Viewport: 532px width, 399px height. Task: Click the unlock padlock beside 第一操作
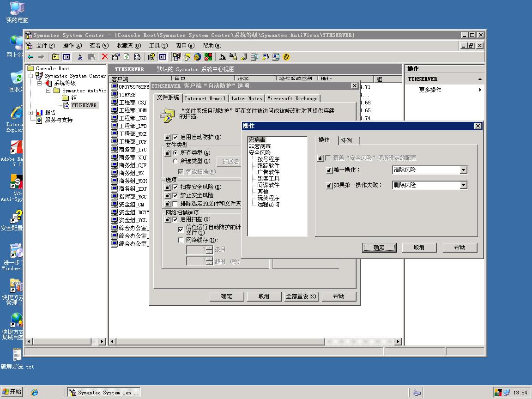pos(329,170)
